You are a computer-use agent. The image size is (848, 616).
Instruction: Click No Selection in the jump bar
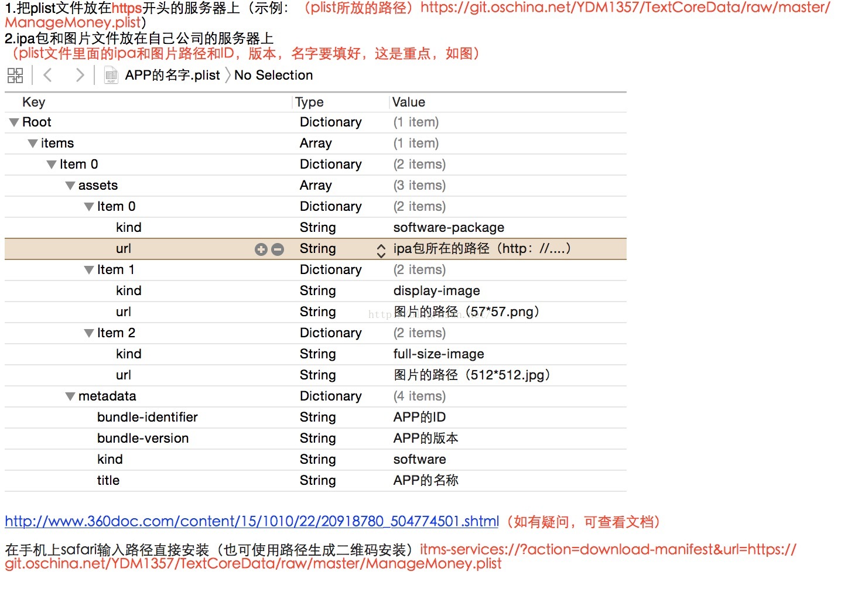coord(273,76)
